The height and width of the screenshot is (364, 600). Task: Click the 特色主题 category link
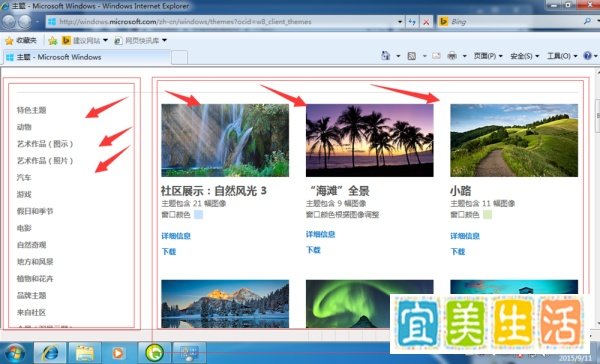point(31,110)
